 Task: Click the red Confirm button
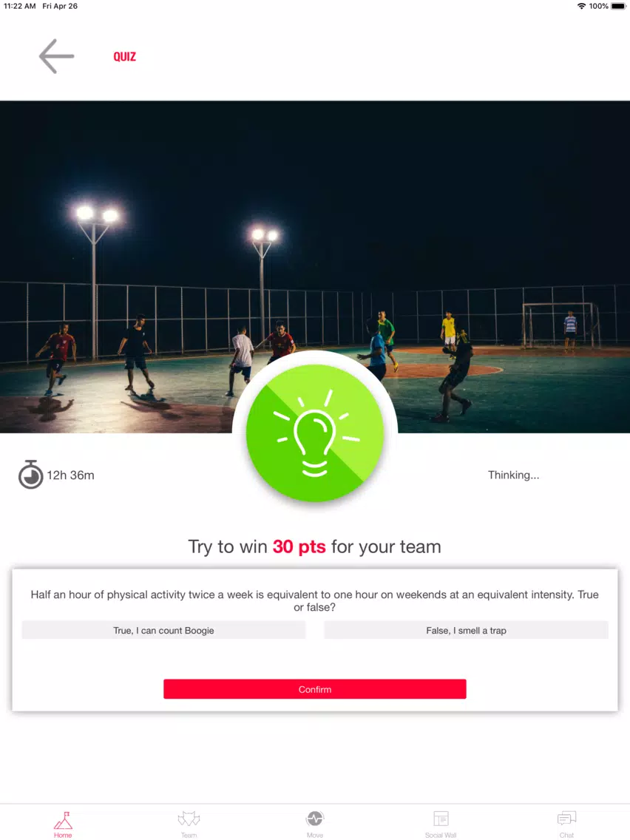pyautogui.click(x=315, y=689)
